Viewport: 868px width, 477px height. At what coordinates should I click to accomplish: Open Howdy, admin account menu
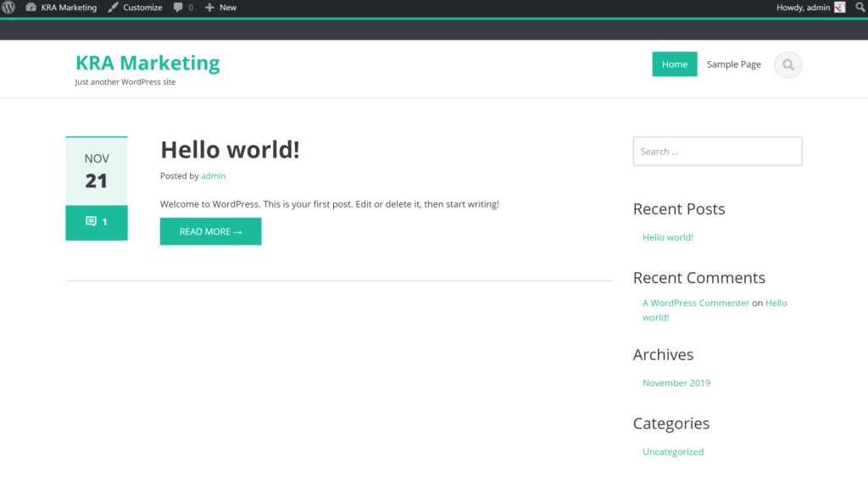(803, 7)
